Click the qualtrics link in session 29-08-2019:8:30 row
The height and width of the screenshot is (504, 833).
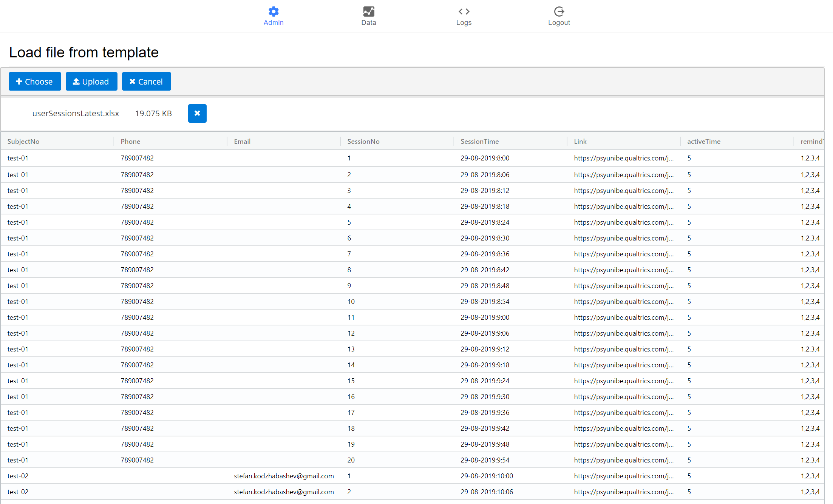624,238
